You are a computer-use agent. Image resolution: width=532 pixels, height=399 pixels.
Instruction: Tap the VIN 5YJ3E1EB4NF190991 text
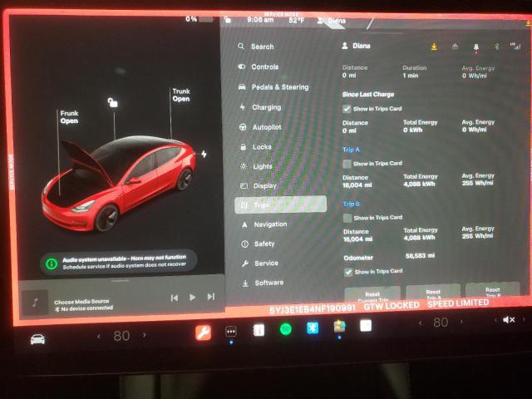[x=313, y=309]
